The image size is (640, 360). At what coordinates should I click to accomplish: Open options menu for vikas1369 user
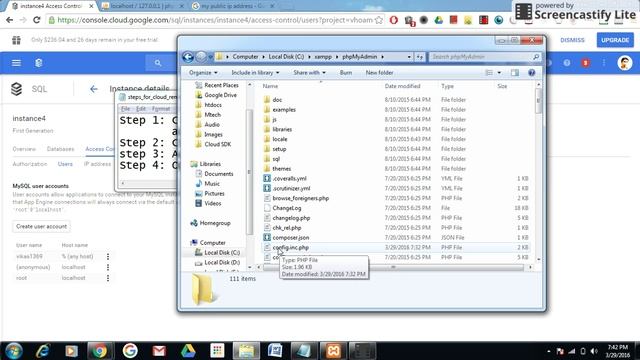coord(108,256)
